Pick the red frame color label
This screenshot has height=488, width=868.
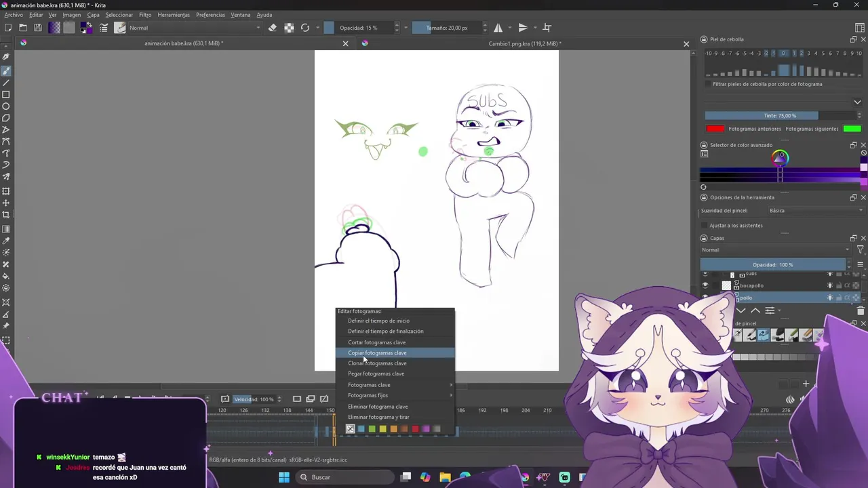click(415, 429)
